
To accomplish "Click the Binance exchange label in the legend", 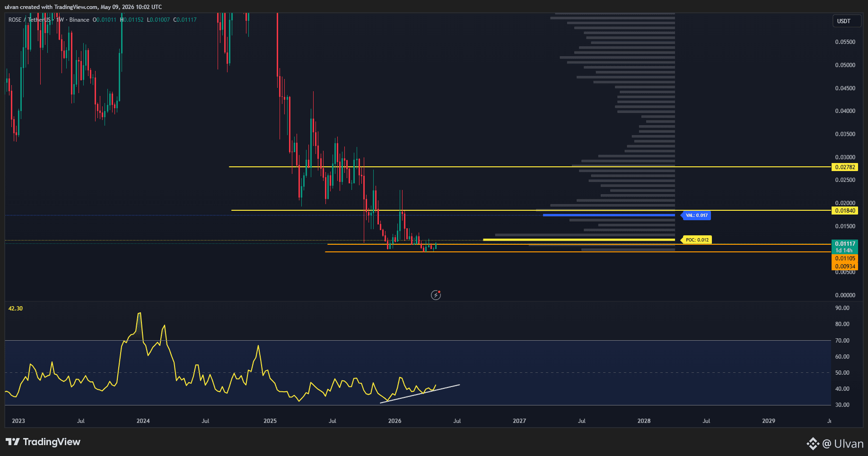I will tap(79, 20).
